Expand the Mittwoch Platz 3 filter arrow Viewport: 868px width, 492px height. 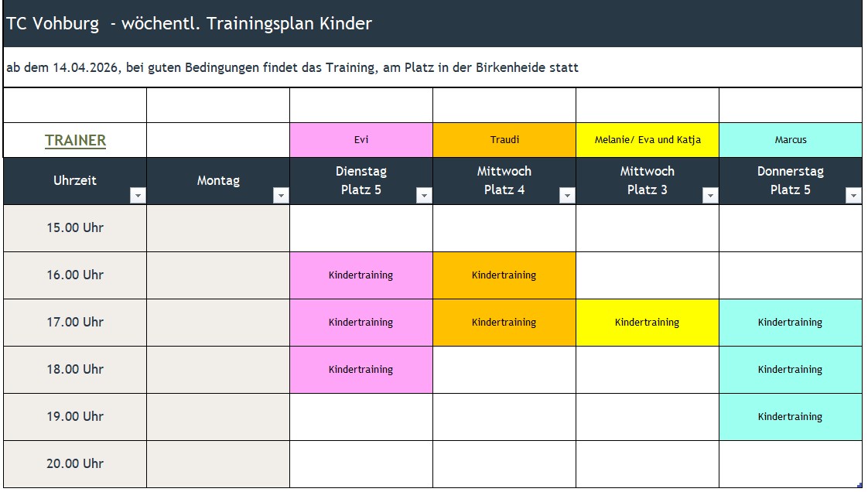(x=710, y=196)
